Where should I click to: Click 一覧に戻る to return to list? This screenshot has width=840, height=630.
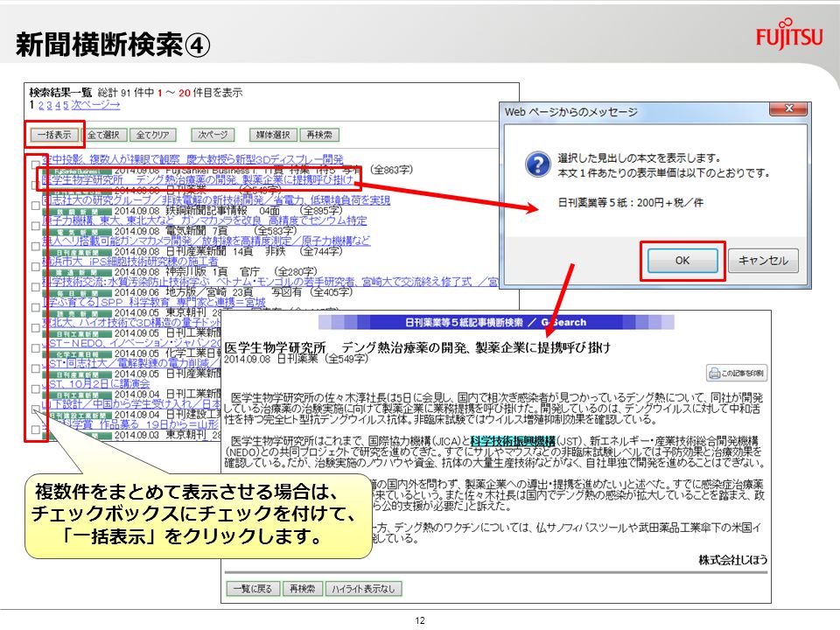click(x=252, y=589)
